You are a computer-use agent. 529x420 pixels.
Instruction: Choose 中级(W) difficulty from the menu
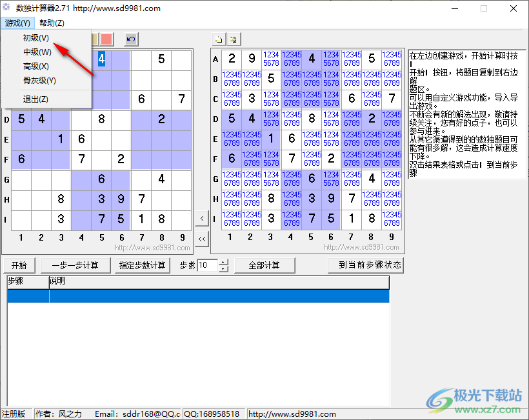click(x=37, y=52)
